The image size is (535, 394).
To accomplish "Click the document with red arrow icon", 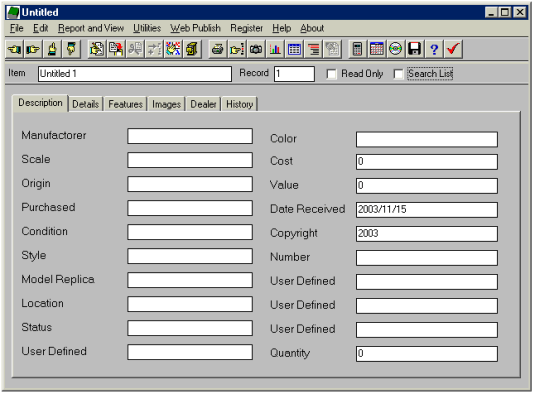I will (116, 49).
